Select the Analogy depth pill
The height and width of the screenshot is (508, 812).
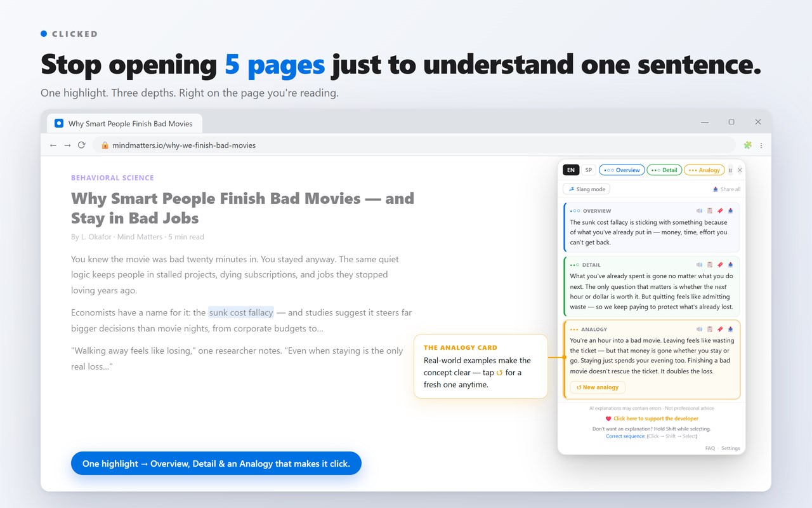[x=704, y=170]
